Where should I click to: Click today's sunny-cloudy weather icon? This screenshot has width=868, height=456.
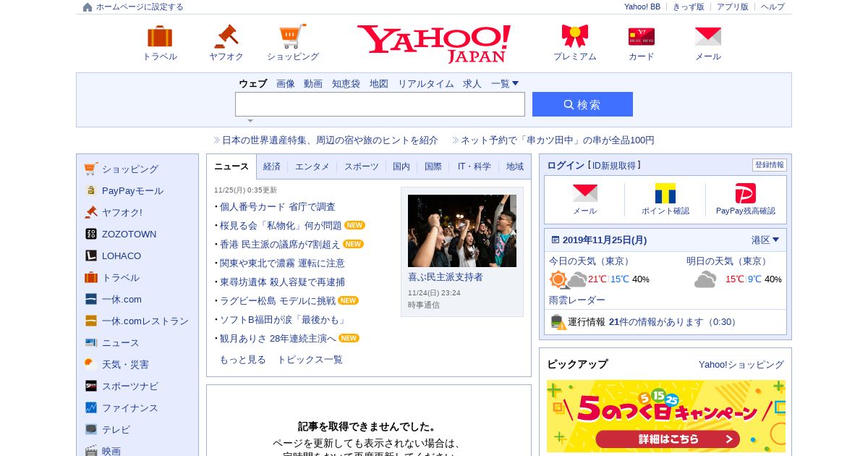point(568,279)
